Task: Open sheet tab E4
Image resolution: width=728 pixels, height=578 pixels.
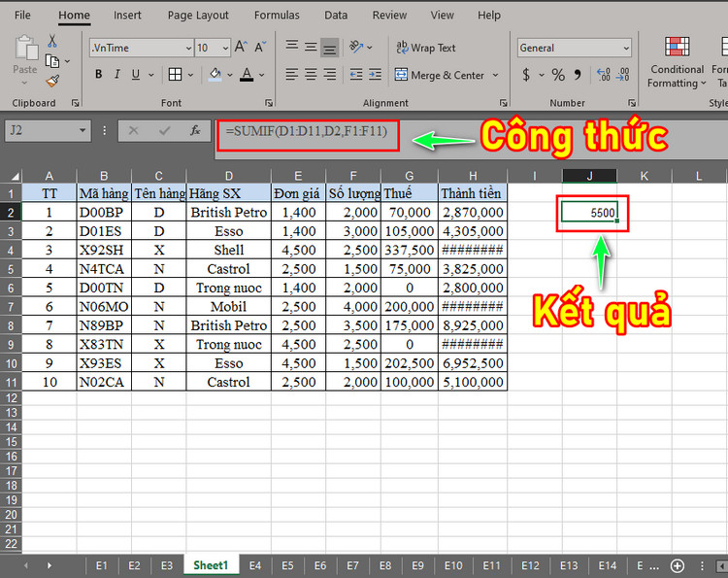Action: click(x=255, y=565)
